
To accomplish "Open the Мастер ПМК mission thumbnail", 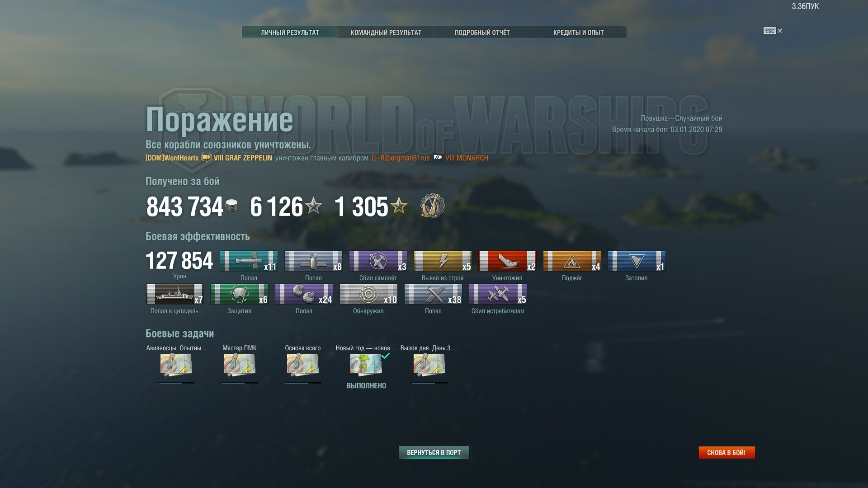I will (240, 365).
